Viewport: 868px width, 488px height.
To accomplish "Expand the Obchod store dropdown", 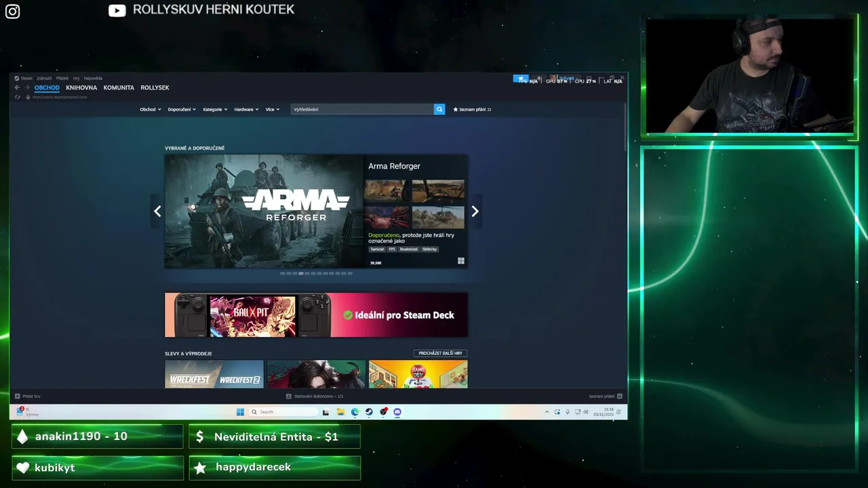I will [151, 109].
